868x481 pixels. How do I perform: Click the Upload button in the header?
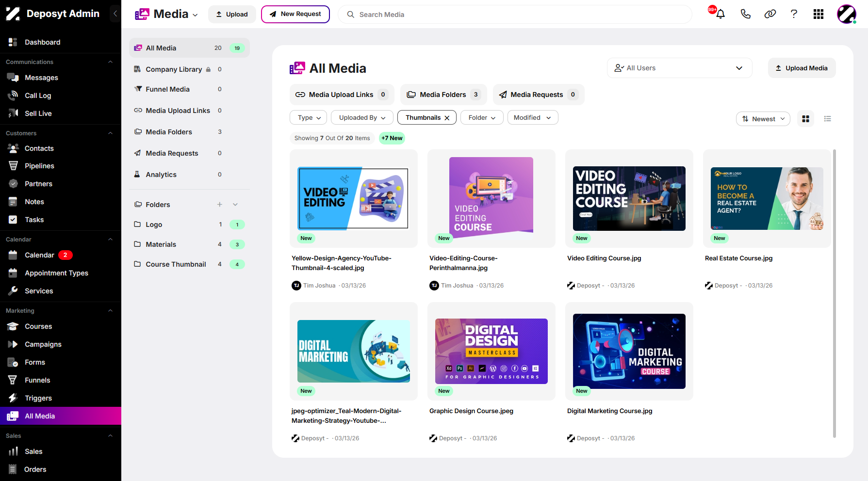pyautogui.click(x=232, y=14)
